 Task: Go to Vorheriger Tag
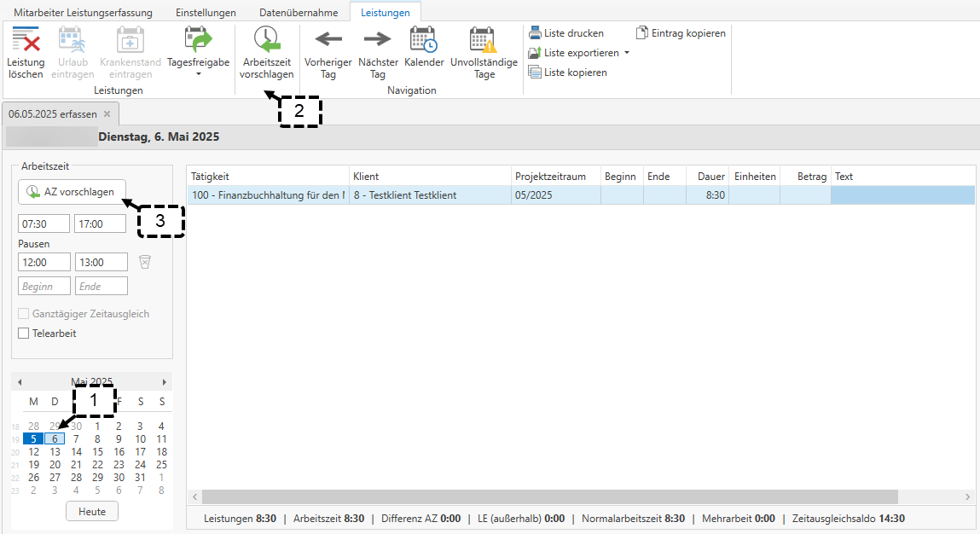[x=328, y=53]
